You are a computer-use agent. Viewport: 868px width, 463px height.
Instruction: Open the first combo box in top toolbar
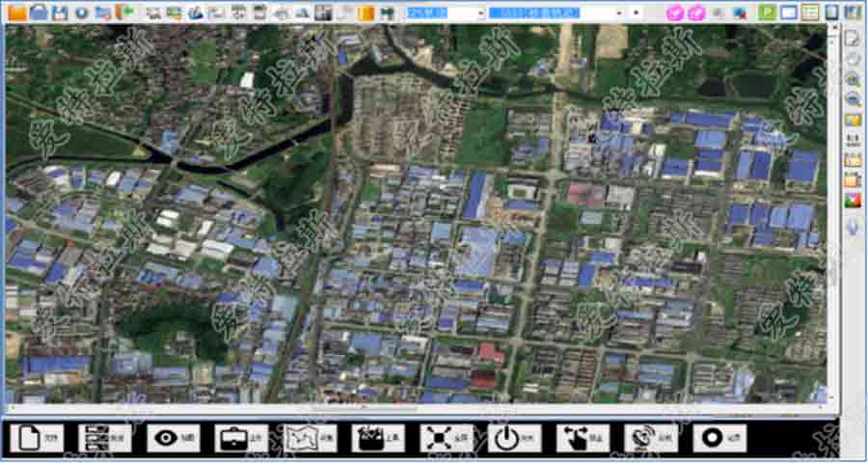click(445, 13)
